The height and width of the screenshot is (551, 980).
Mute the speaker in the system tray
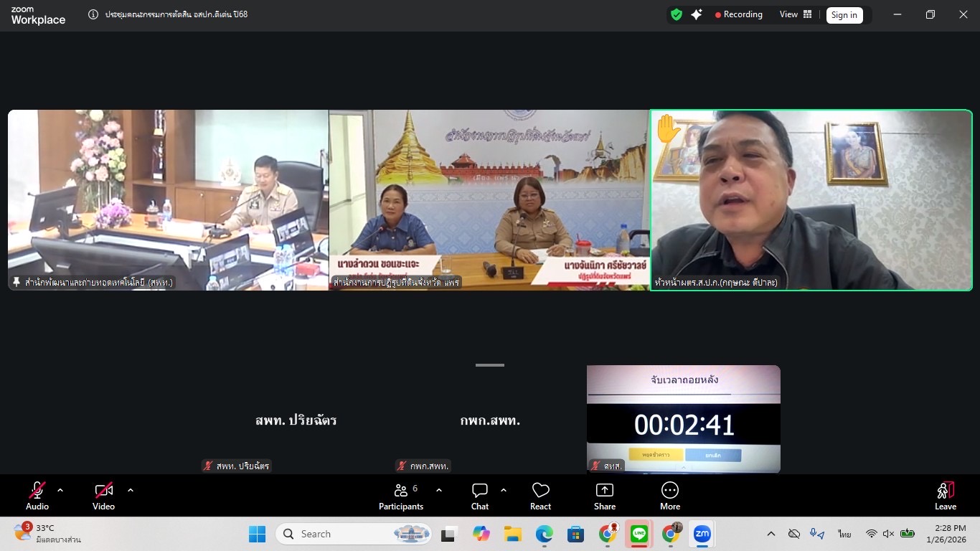pos(889,534)
